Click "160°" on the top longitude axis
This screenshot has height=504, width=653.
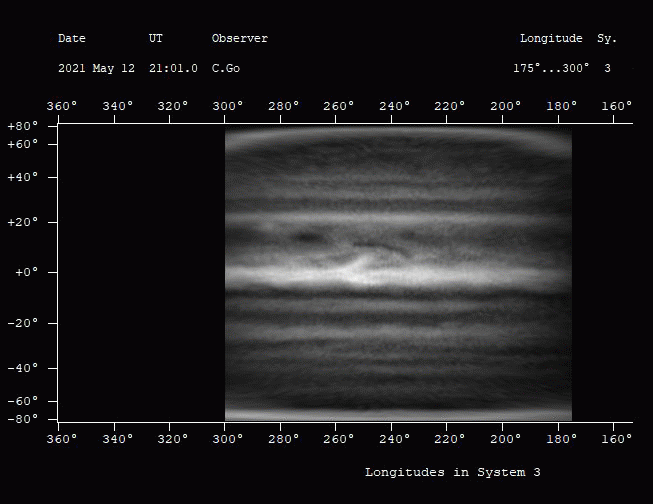coord(616,106)
